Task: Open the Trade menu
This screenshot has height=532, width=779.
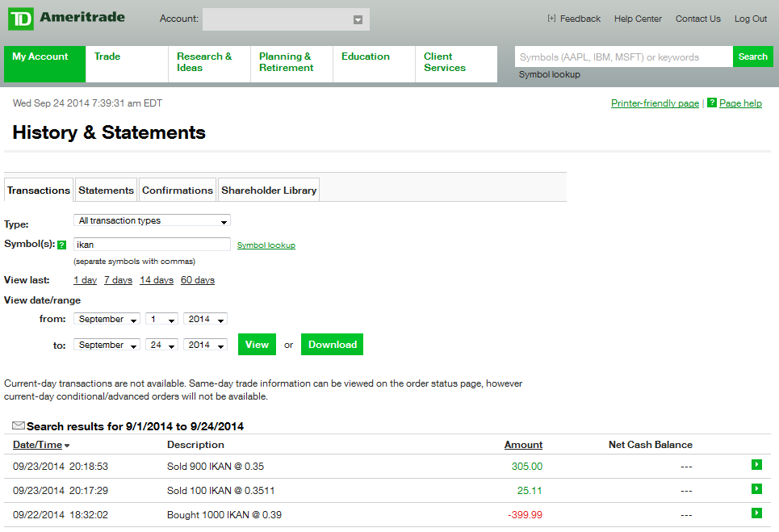Action: 127,64
